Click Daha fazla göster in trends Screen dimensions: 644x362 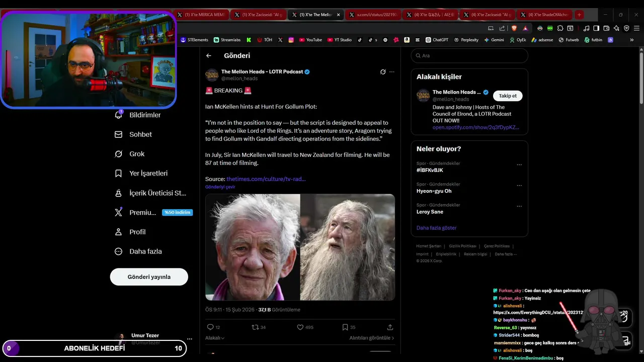[436, 228]
